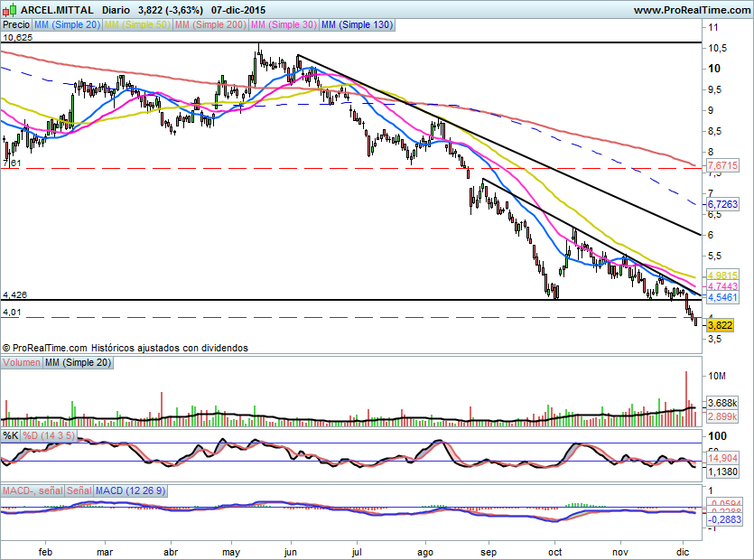Click the 100 stochastic axis label

[718, 436]
